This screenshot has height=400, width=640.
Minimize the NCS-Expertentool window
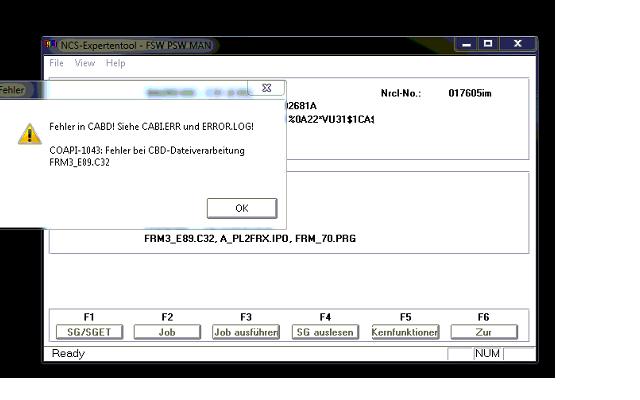[466, 44]
